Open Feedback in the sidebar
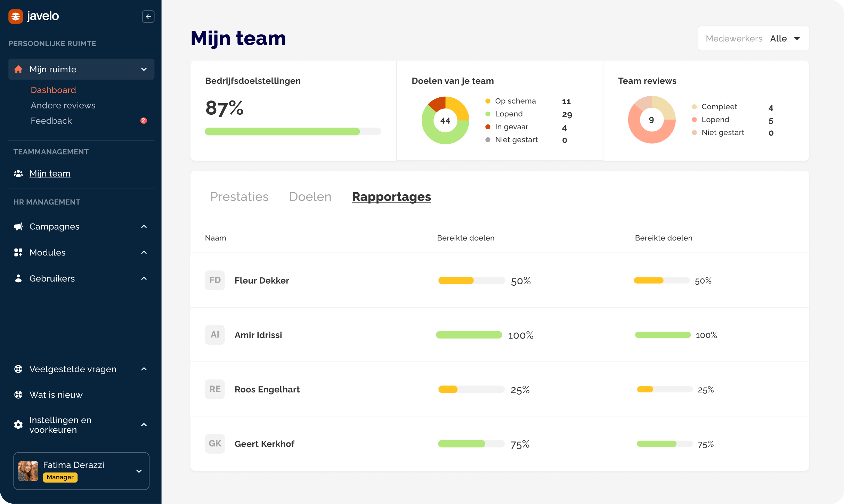This screenshot has height=504, width=844. coord(51,121)
